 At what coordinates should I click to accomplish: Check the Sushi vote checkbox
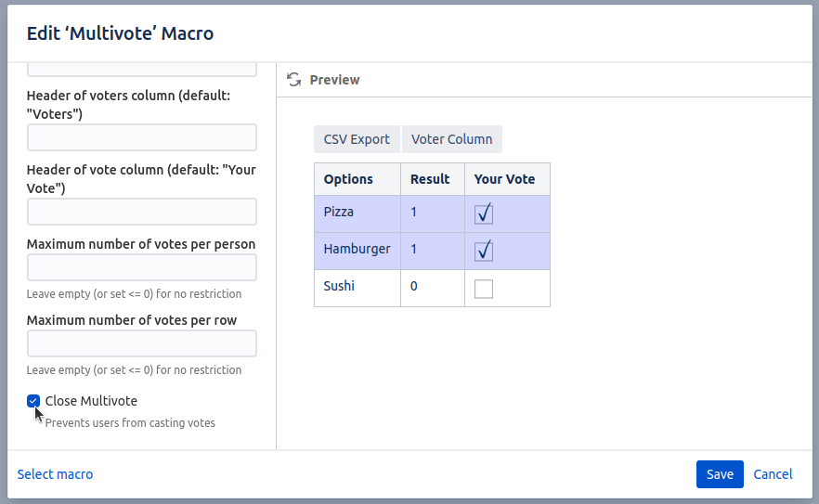coord(483,289)
